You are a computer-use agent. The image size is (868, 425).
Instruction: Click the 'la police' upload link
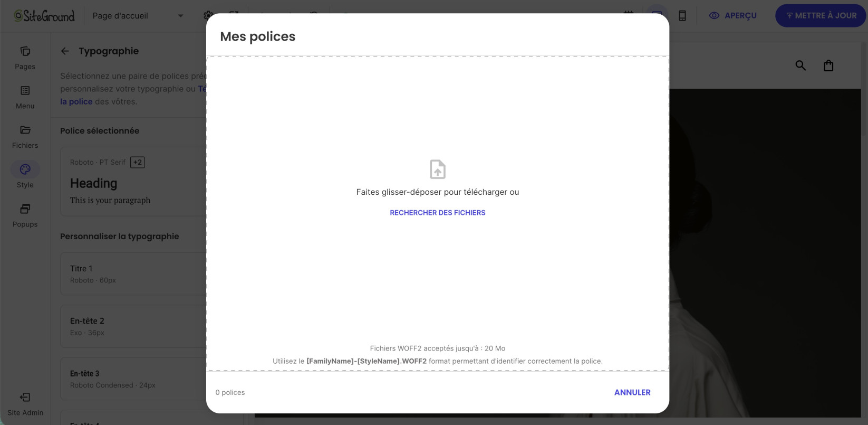click(76, 101)
